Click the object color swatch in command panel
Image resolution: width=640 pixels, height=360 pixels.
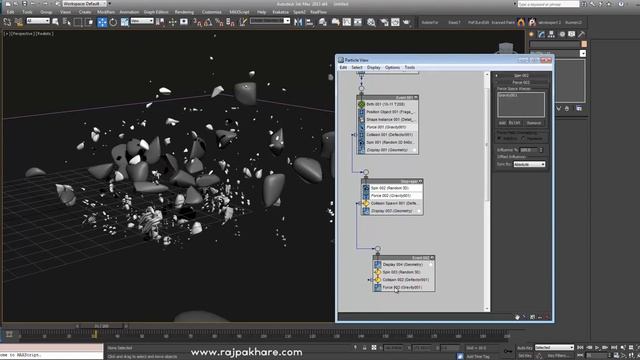pos(584,44)
